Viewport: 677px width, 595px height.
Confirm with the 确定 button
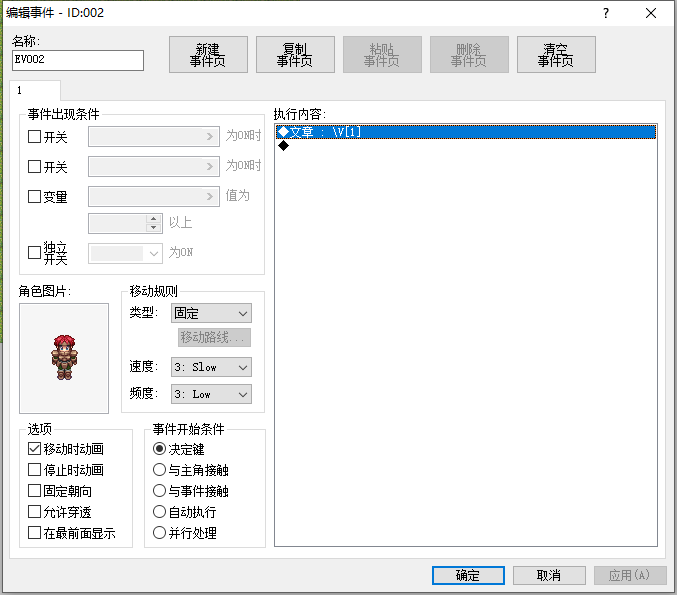tap(468, 575)
